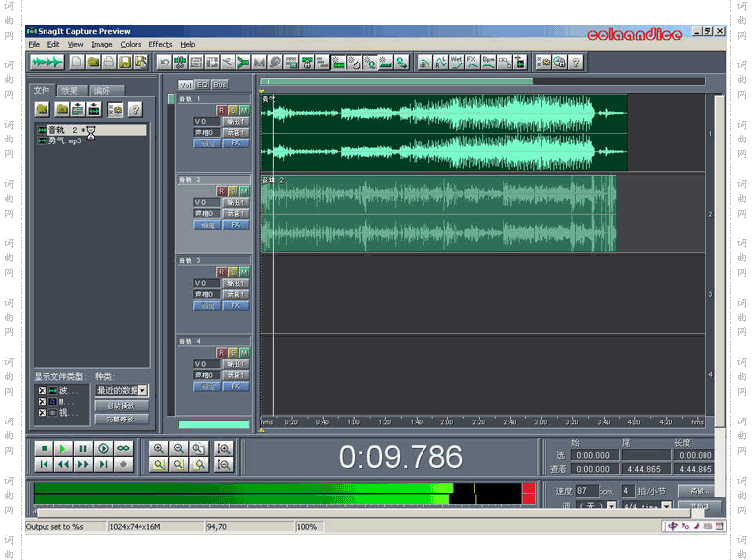
Task: Click the vertical Zoom out icon
Action: [224, 464]
